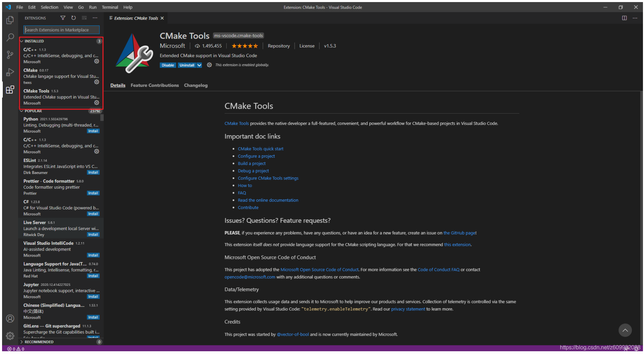Viewport: 644px width, 354px height.
Task: Close the Extension: CMake Tools tab
Action: (x=162, y=18)
